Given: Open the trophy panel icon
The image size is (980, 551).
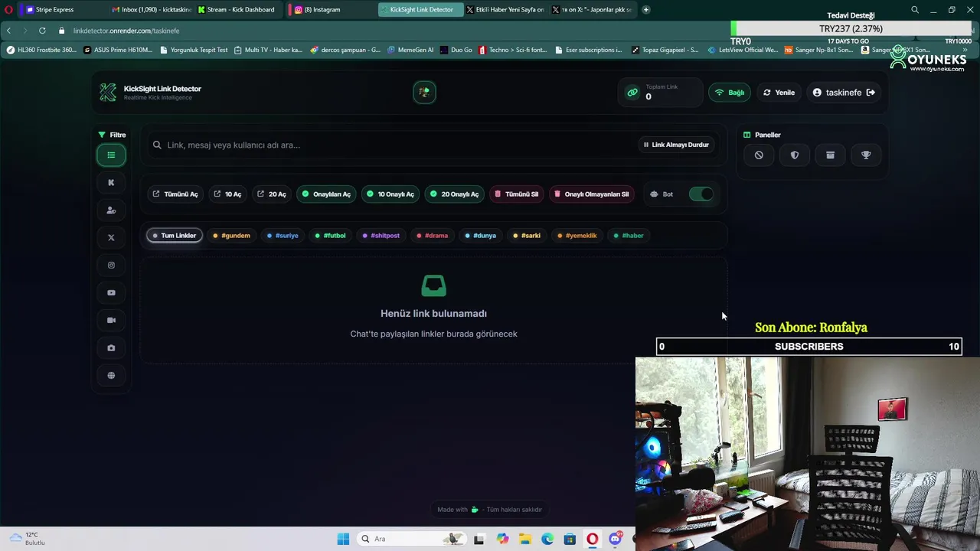Looking at the screenshot, I should pos(866,155).
